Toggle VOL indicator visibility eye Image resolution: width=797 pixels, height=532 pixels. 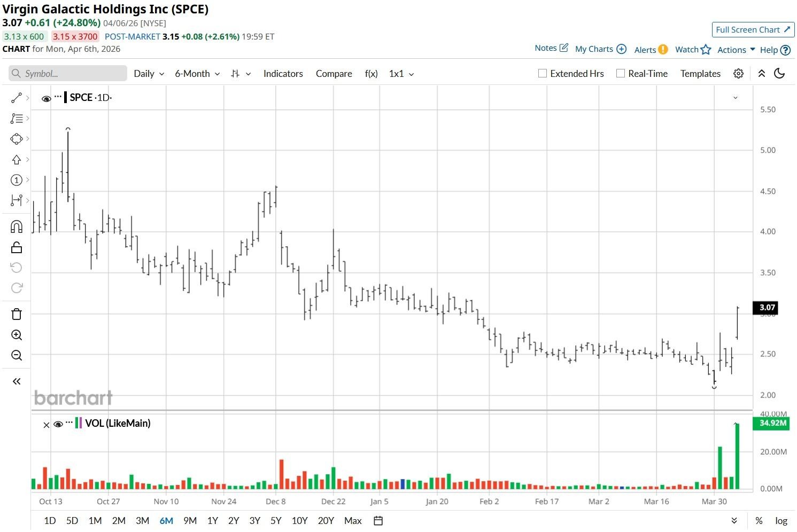point(58,425)
